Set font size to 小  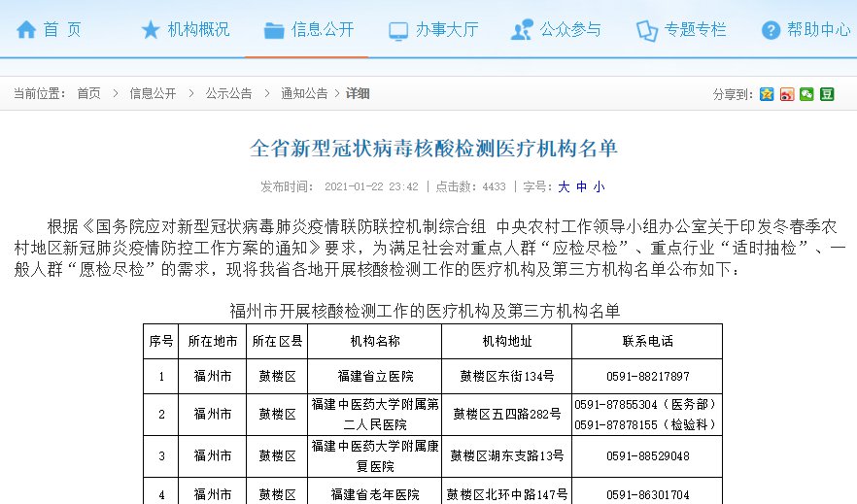(599, 186)
